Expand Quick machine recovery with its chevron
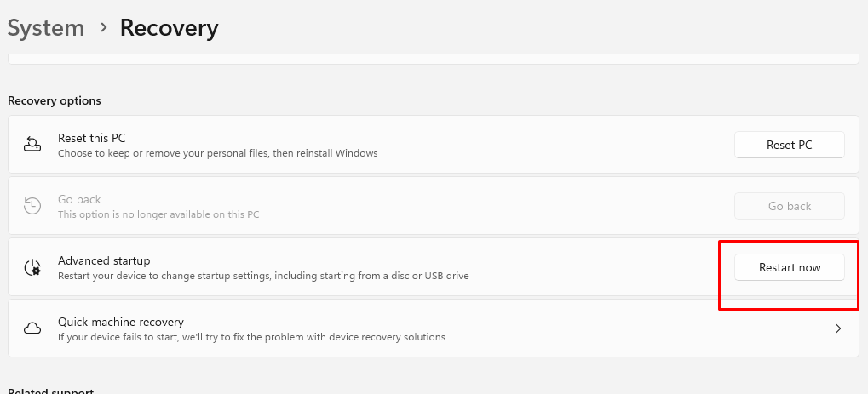Viewport: 868px width, 394px height. [x=838, y=328]
